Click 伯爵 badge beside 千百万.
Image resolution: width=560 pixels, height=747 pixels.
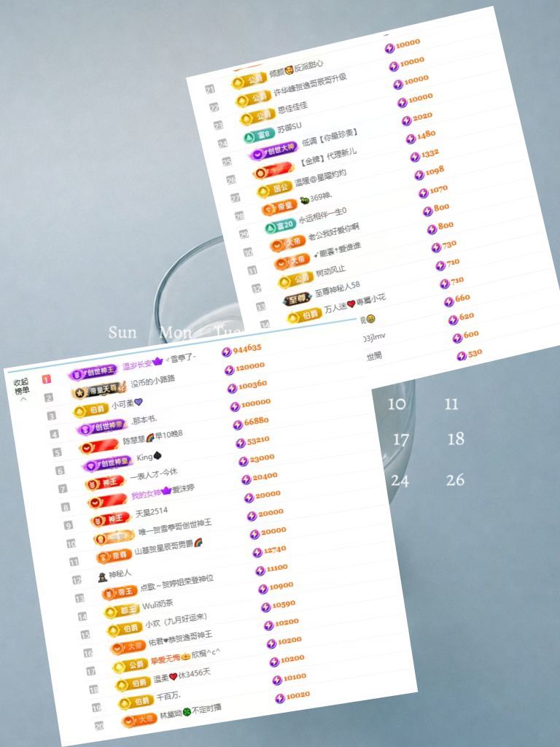[x=136, y=703]
